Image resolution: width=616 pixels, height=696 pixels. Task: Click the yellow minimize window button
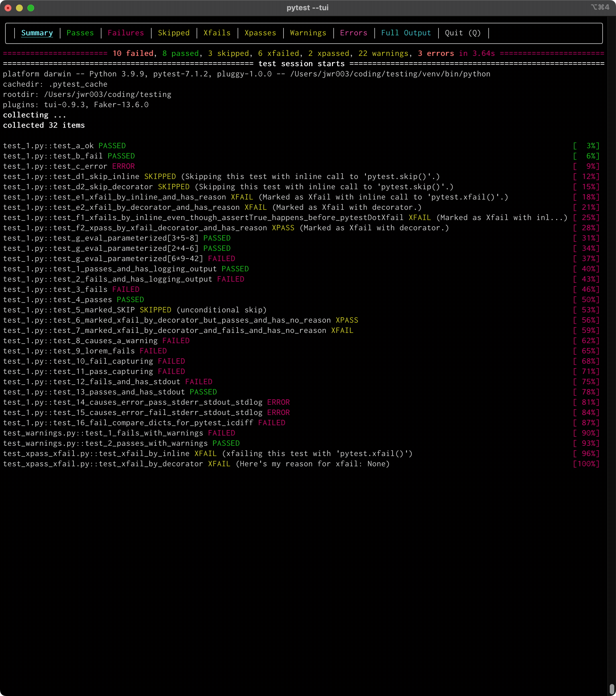[x=19, y=8]
